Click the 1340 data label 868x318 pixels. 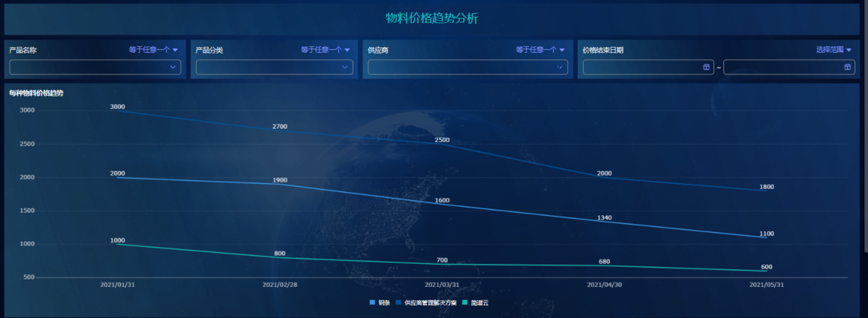click(x=605, y=217)
